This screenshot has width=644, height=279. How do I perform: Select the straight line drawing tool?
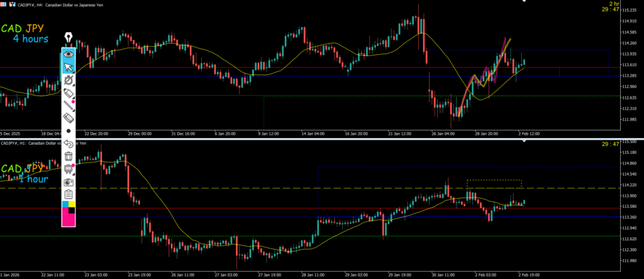coord(69,105)
